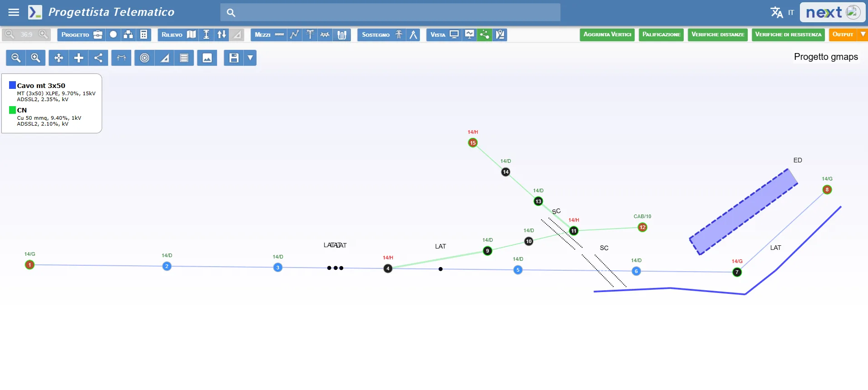Toggle the highlighted cable coil icon in Mezzi
The width and height of the screenshot is (868, 390).
pyautogui.click(x=342, y=34)
